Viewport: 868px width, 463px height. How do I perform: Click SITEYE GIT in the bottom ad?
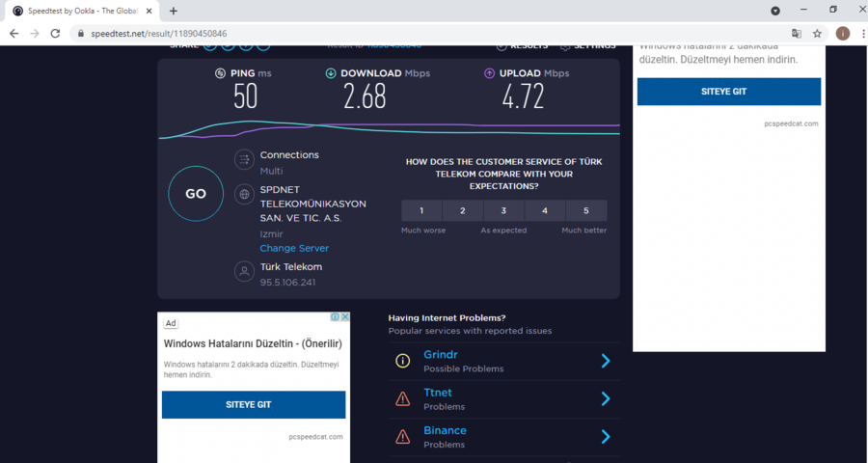(254, 405)
